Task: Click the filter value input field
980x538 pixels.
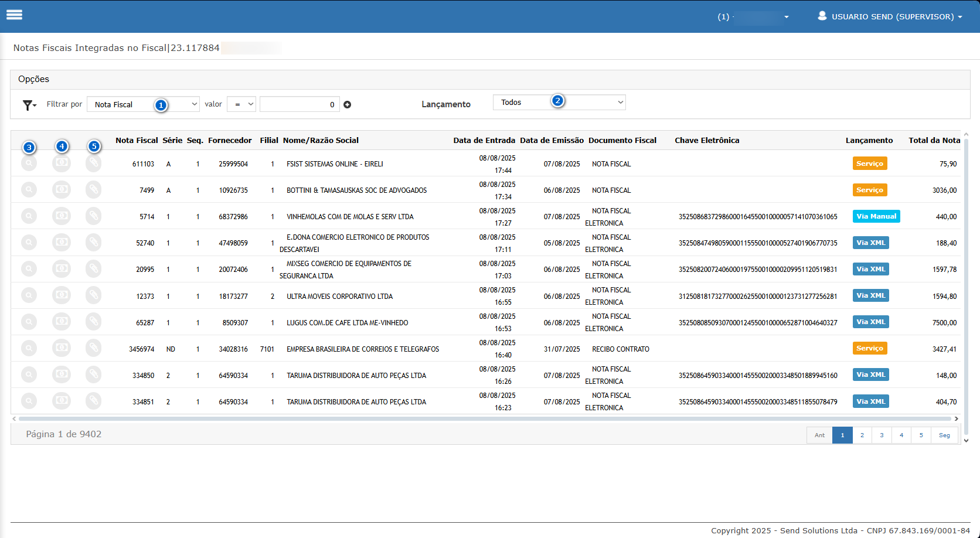Action: 300,104
